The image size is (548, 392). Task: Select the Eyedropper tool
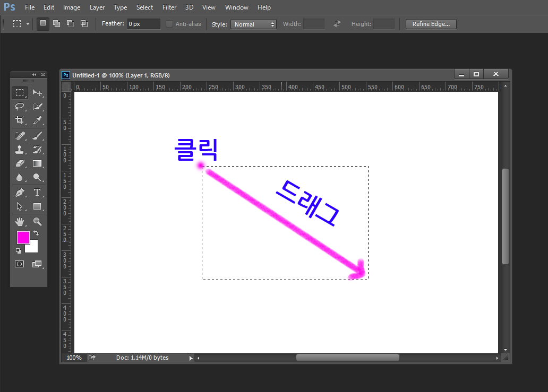(37, 120)
